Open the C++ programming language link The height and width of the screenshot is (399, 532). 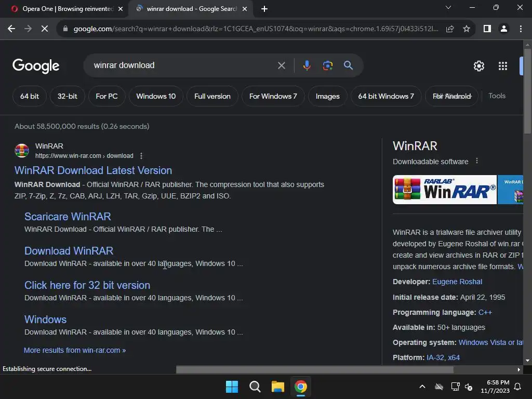485,312
